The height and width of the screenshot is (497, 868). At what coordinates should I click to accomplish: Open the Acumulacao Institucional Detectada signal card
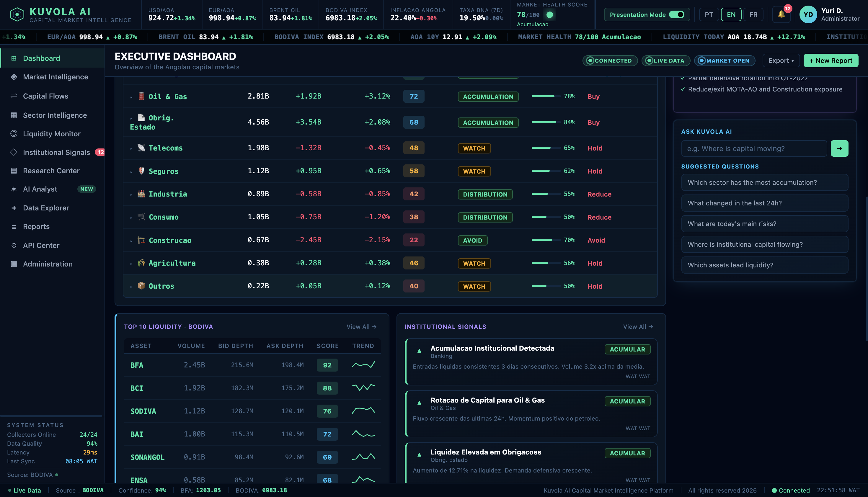click(x=531, y=362)
